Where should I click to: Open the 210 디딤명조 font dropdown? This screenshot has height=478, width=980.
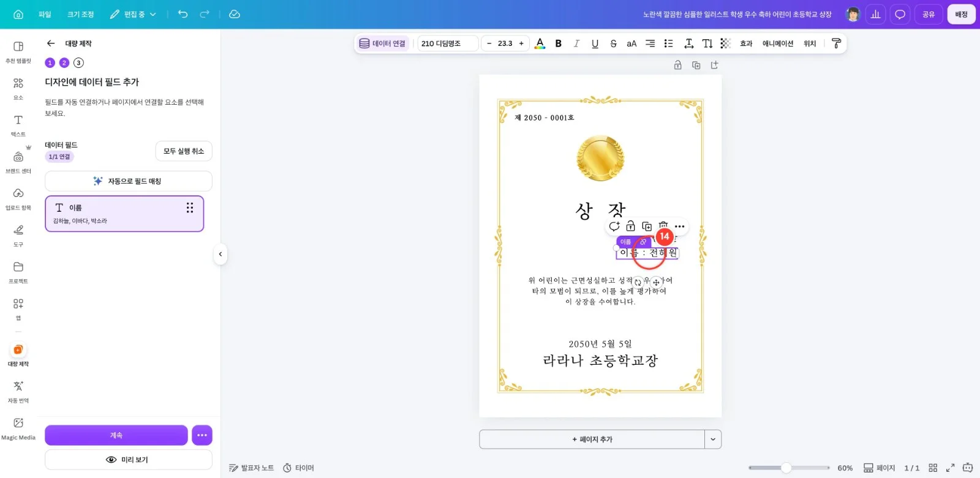[x=448, y=43]
